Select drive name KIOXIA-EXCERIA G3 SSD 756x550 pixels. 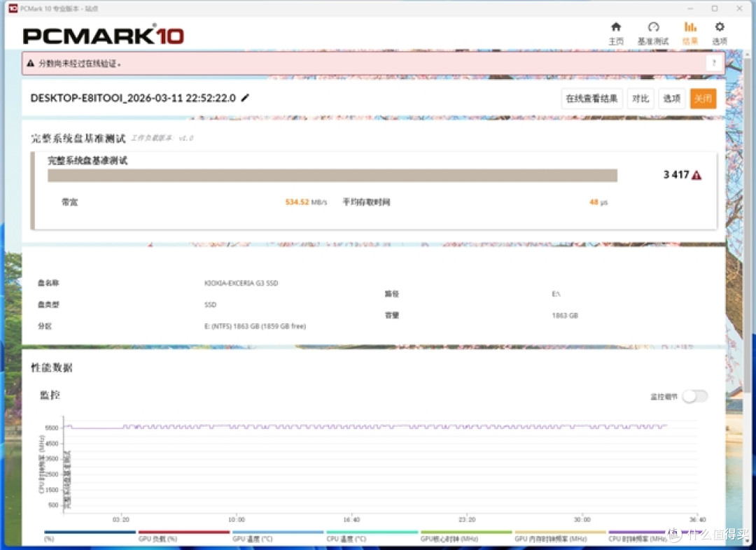click(241, 283)
